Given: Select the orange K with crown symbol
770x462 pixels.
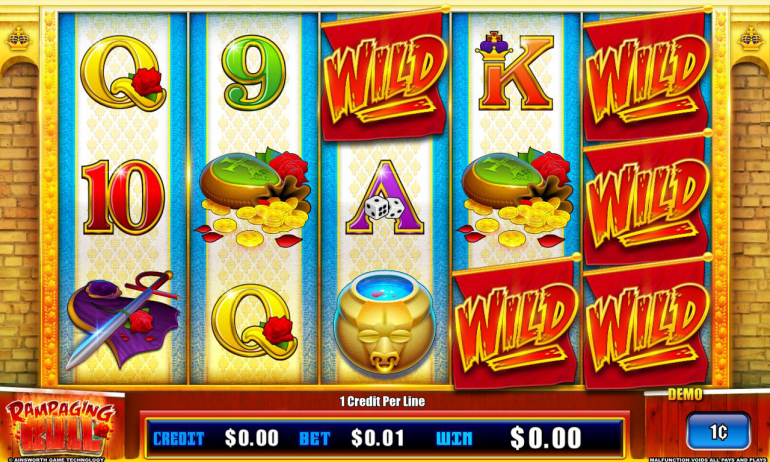Looking at the screenshot, I should pos(514,71).
